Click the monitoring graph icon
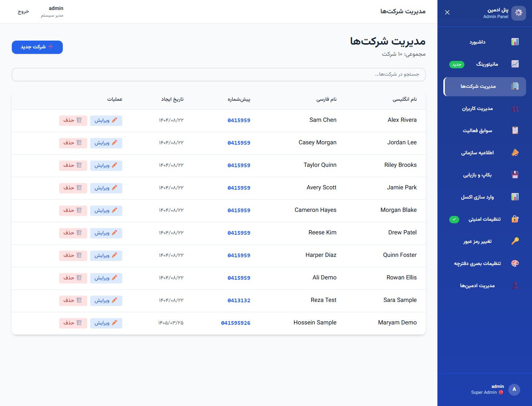The image size is (532, 406). (x=515, y=64)
